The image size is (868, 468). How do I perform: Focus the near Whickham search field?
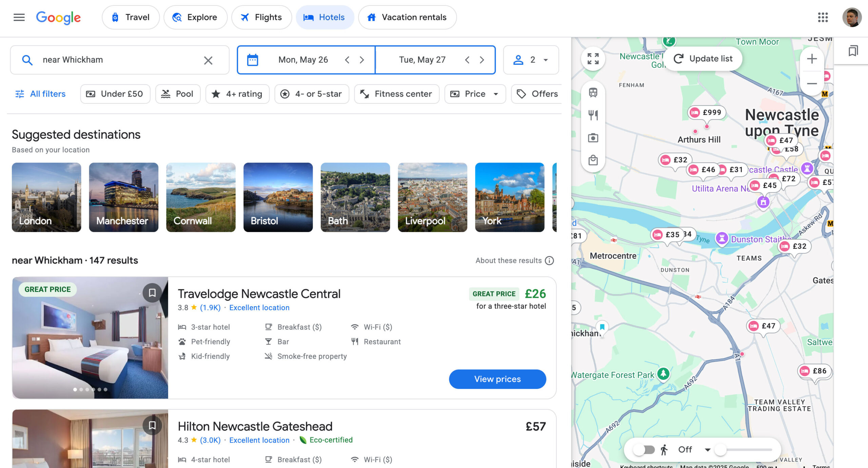tap(120, 60)
